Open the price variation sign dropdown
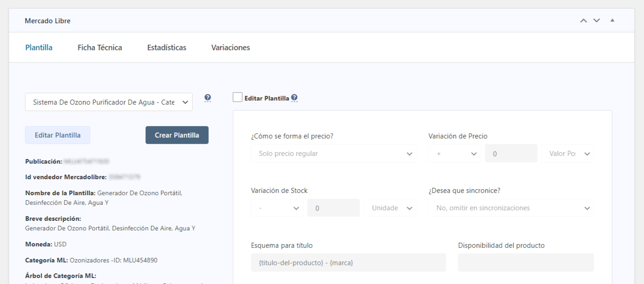Screen dimensions: 644x284 [x=454, y=154]
